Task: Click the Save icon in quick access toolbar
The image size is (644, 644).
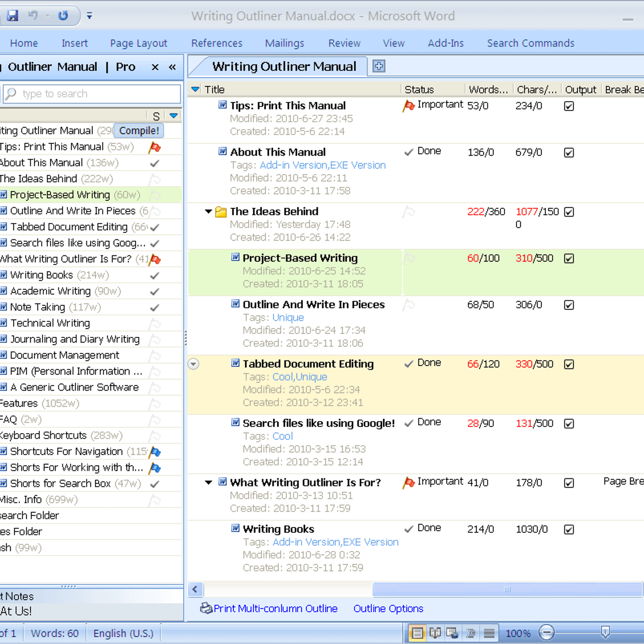Action: click(x=13, y=16)
